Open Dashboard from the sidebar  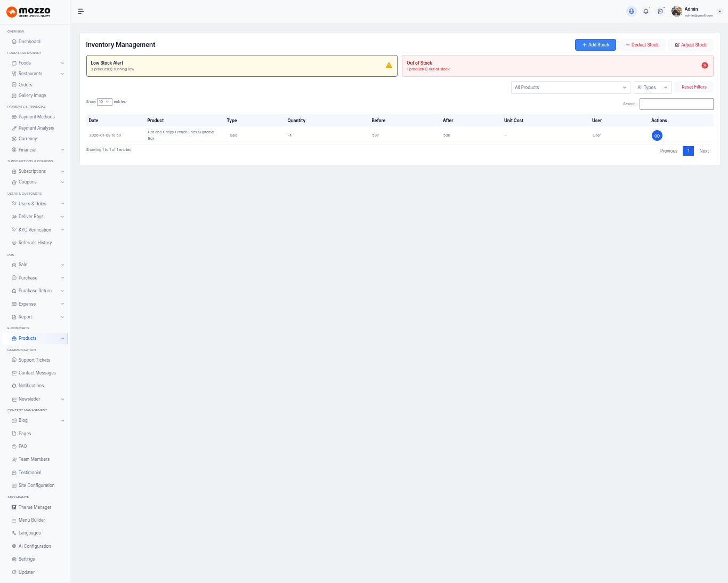tap(29, 42)
